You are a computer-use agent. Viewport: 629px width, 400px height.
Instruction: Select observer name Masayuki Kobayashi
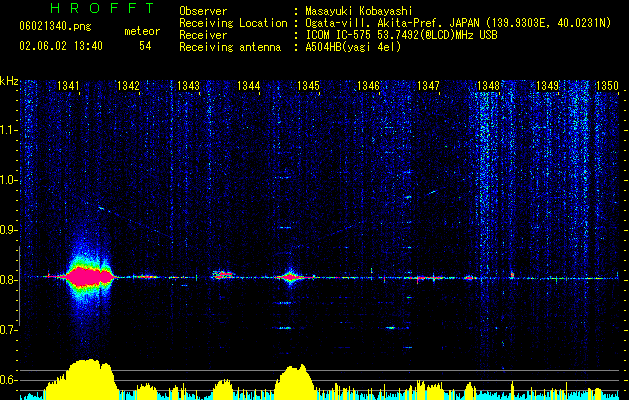[359, 12]
